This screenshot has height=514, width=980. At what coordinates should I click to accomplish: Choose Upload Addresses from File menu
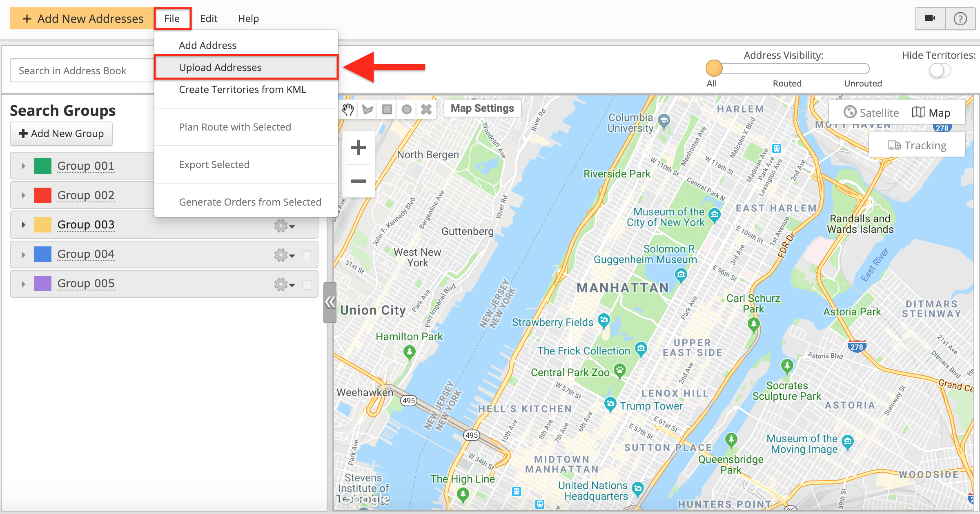220,67
